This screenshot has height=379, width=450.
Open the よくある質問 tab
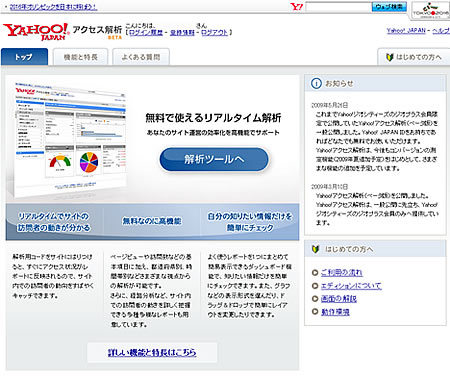[x=141, y=57]
